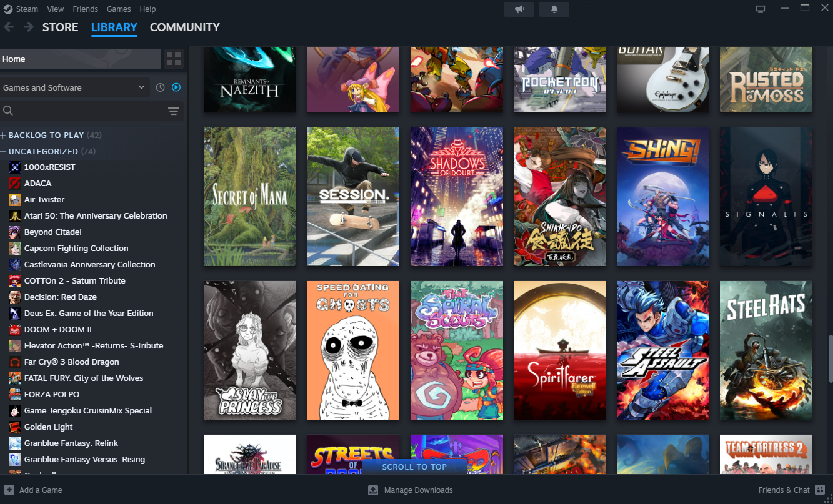Click the Castlevania Anniversary Collection icon
Screen dimensions: 833x504
click(15, 265)
